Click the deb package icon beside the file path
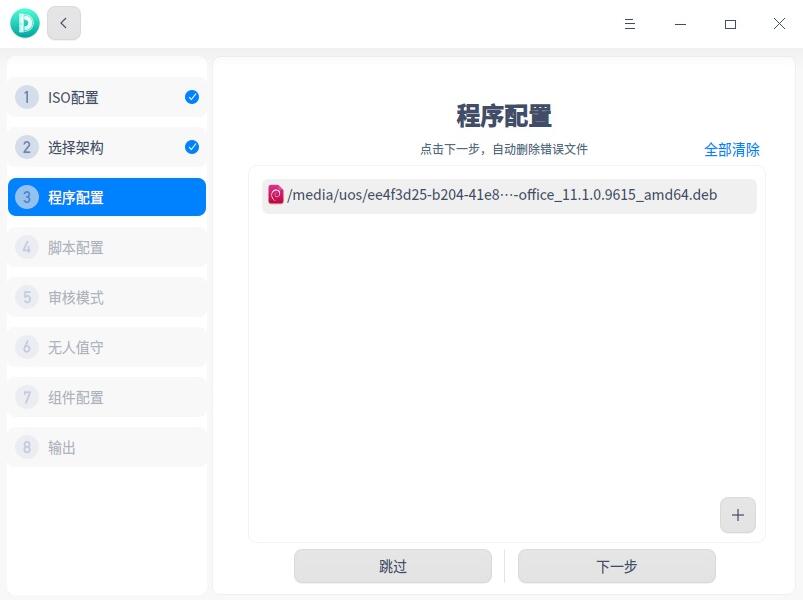The height and width of the screenshot is (600, 803). tap(274, 195)
